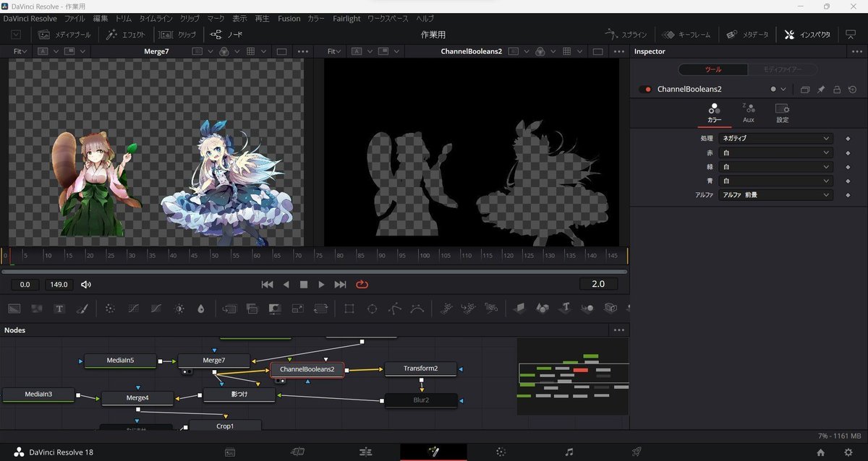This screenshot has width=868, height=461.
Task: Open the 緑 (green) channel dropdown
Action: click(x=776, y=167)
